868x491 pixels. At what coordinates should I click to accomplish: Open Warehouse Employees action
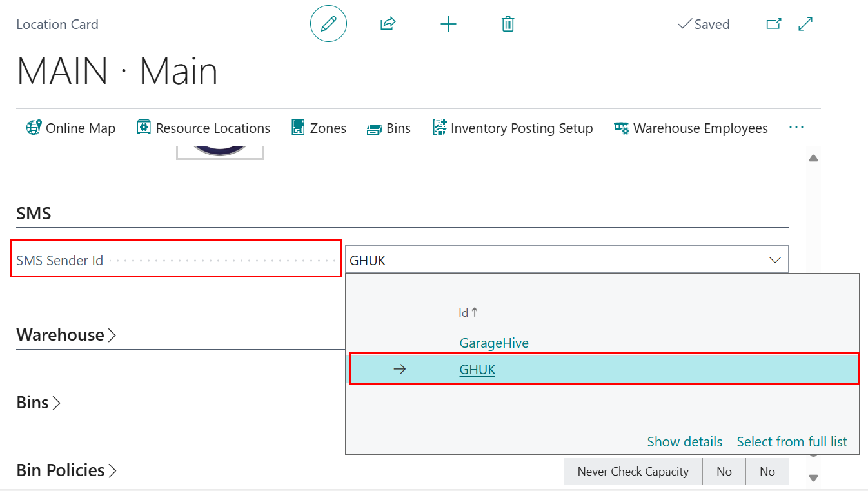click(x=691, y=128)
